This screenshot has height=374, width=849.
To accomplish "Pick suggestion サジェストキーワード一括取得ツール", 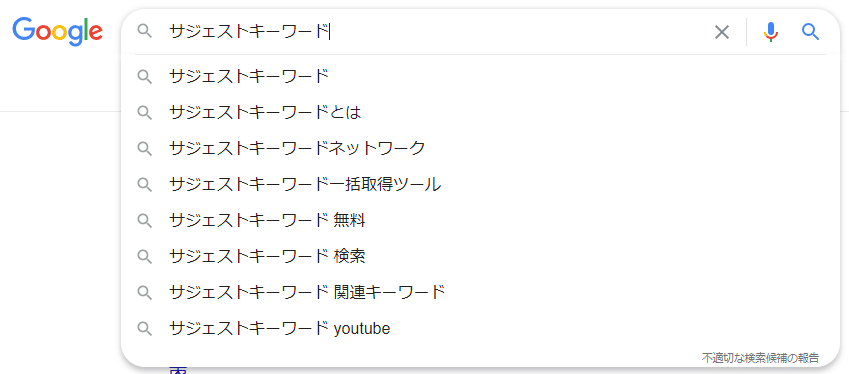I will [x=480, y=185].
